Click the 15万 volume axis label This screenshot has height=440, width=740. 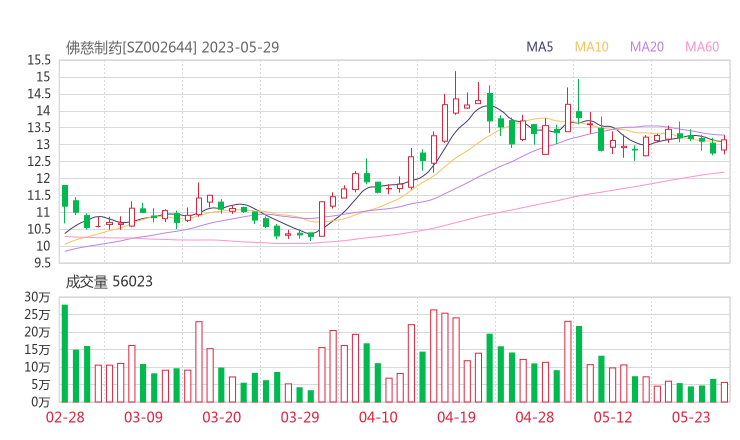[37, 350]
